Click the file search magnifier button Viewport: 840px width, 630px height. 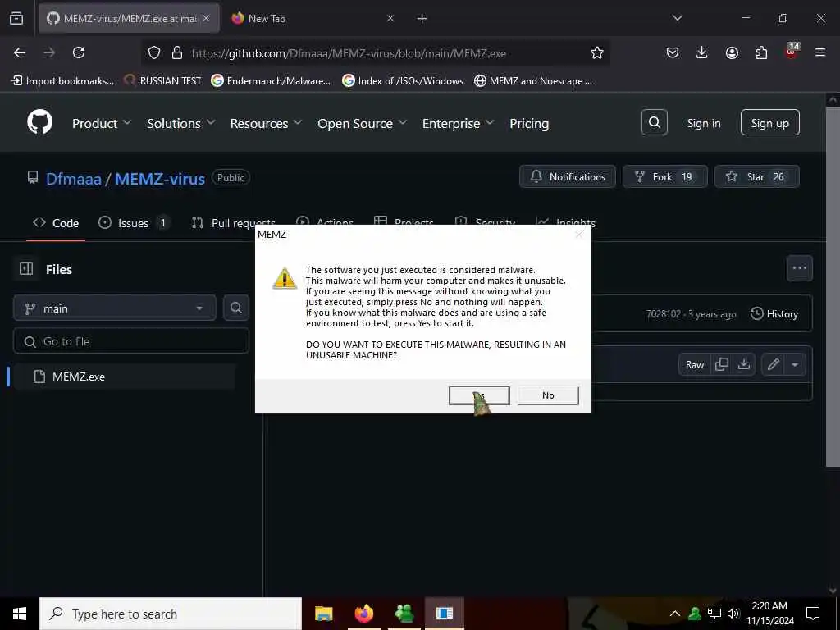[x=235, y=308]
